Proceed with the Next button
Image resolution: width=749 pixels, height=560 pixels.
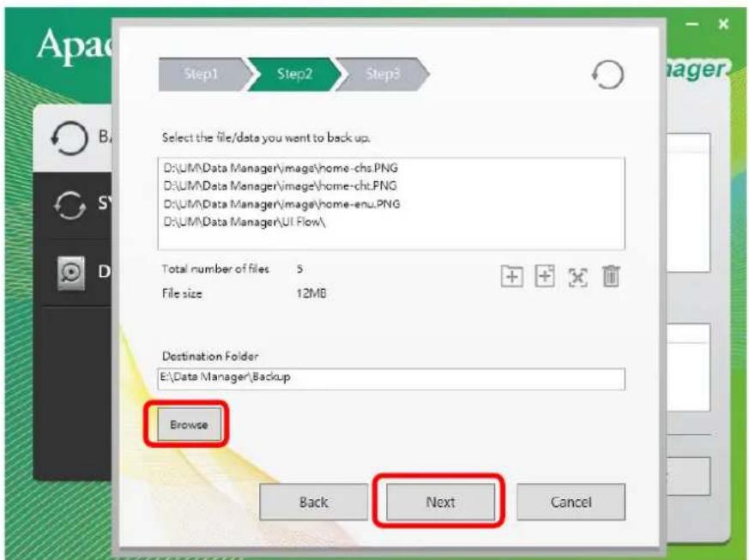[x=440, y=502]
